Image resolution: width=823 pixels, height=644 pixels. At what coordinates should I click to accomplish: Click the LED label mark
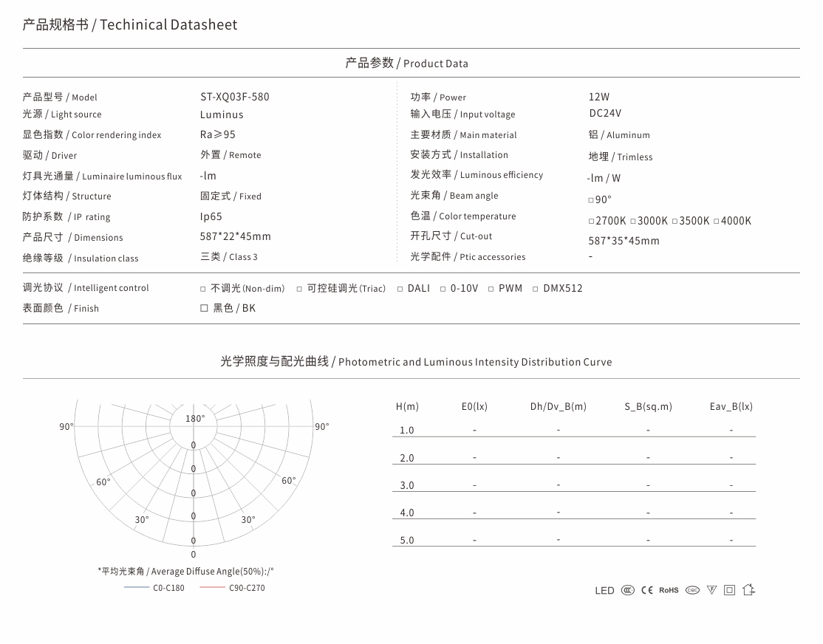pos(604,591)
